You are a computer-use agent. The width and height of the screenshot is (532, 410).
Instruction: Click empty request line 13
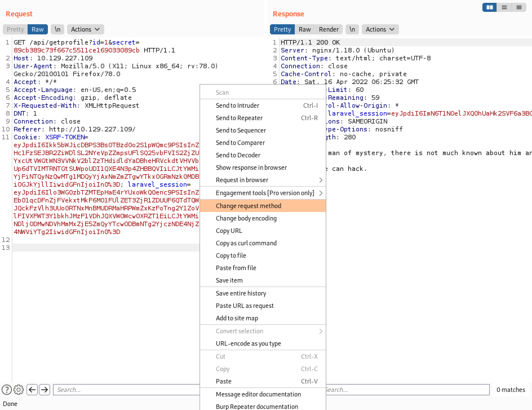click(106, 248)
